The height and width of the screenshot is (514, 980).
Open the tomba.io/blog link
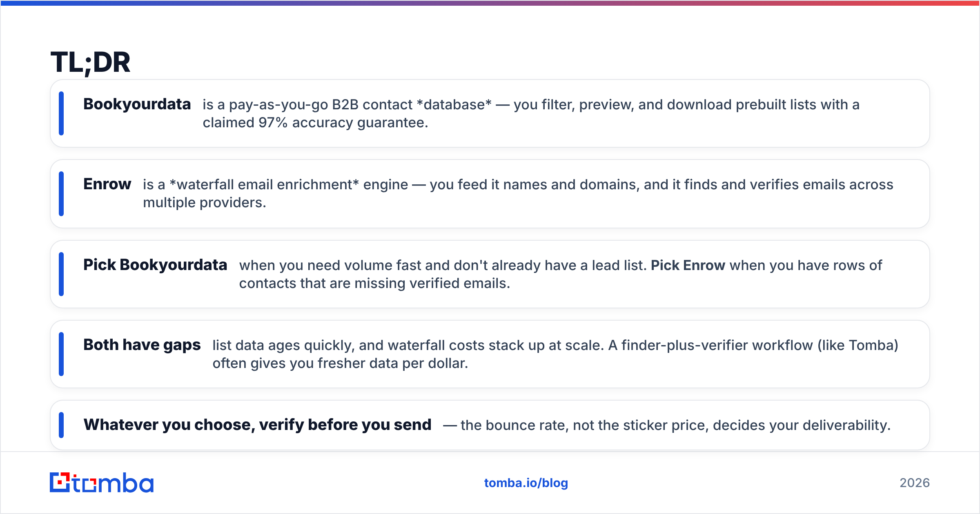point(526,483)
